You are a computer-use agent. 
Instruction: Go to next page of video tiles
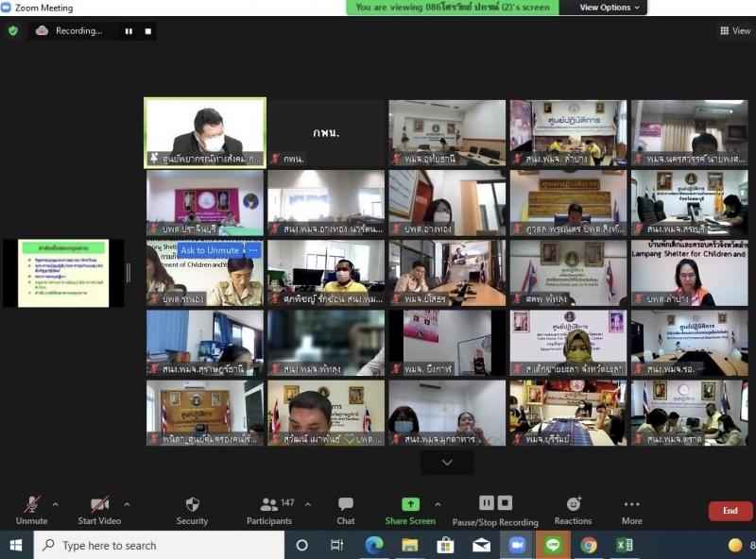tap(447, 463)
